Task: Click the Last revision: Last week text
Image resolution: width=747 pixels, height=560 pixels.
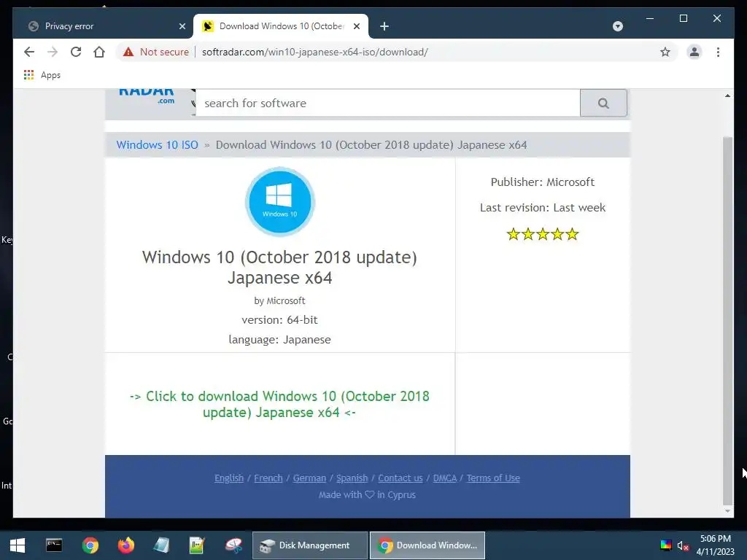Action: (x=543, y=208)
